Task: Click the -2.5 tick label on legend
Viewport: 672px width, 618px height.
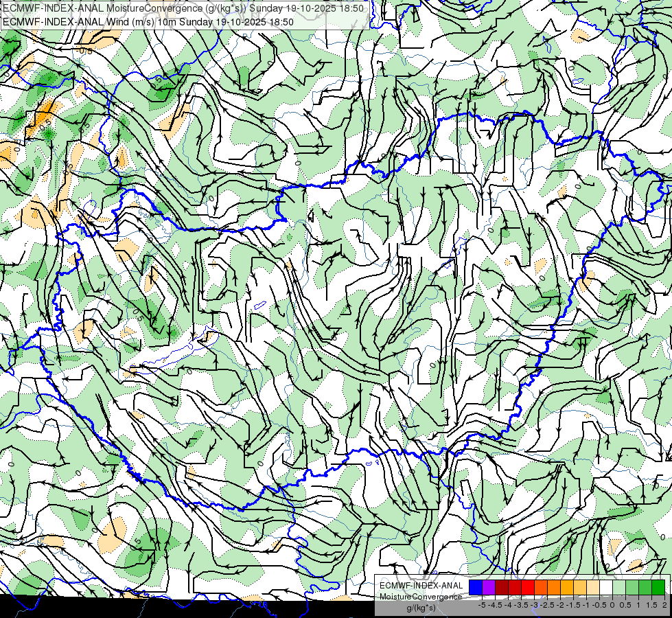Action: point(547,605)
